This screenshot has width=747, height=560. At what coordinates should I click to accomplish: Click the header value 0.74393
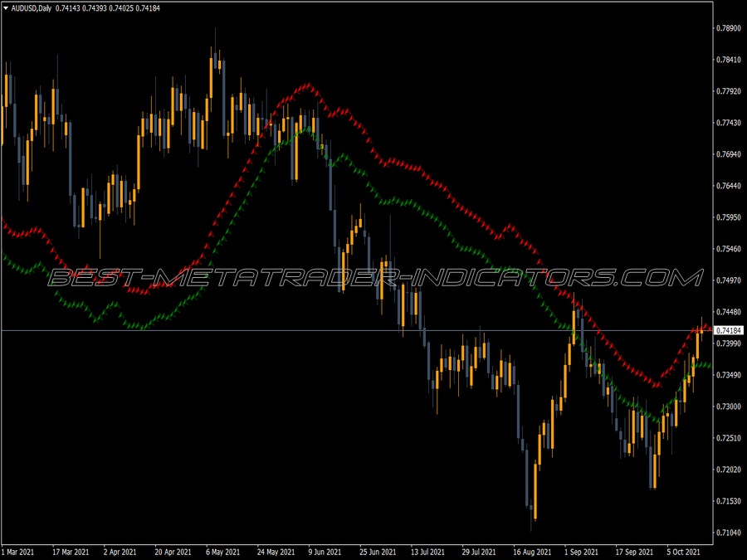[x=95, y=8]
